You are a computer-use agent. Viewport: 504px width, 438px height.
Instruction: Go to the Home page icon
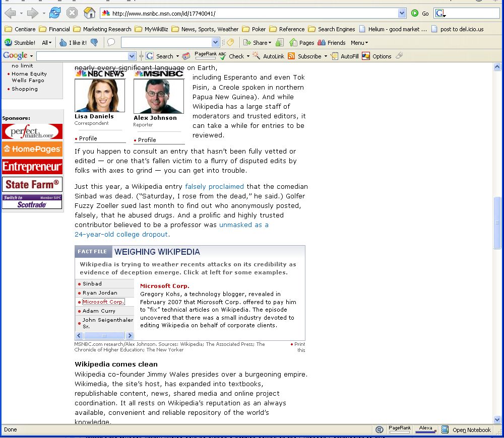[89, 13]
